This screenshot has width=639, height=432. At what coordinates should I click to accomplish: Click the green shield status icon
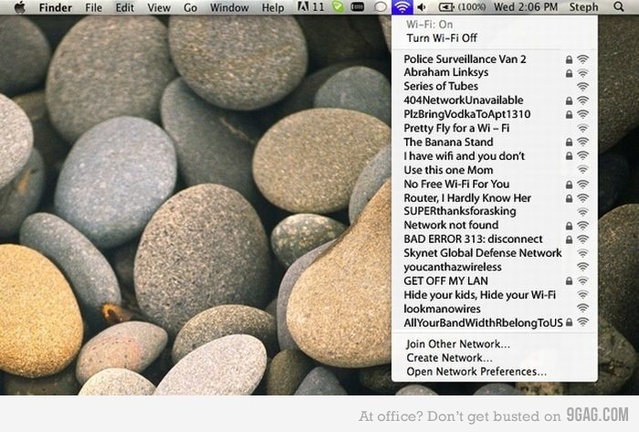[339, 8]
